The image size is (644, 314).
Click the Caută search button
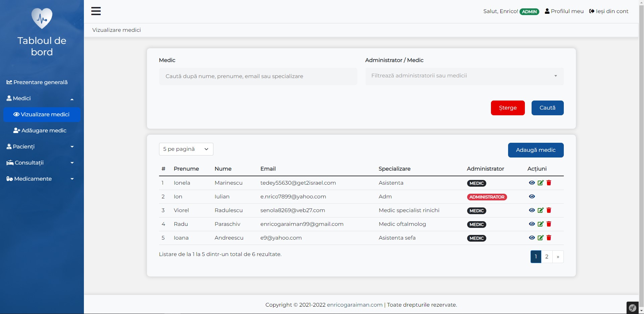(x=547, y=108)
